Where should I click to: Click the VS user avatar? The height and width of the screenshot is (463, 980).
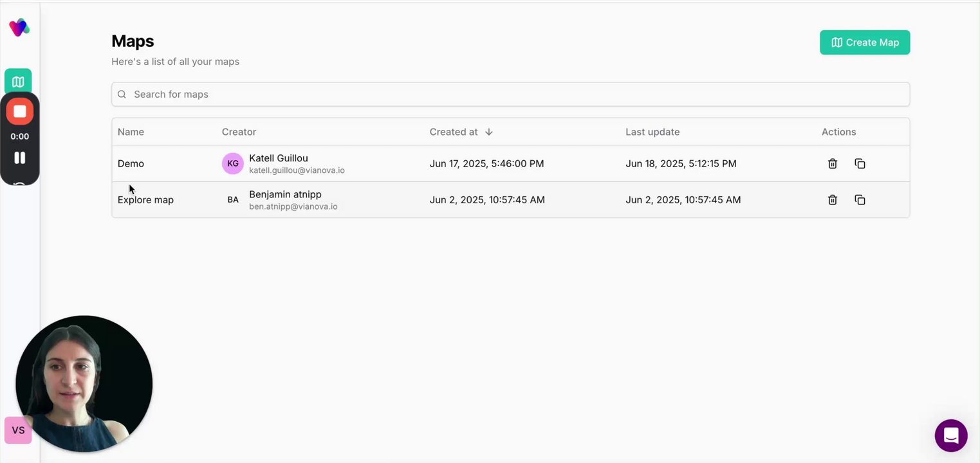click(18, 430)
